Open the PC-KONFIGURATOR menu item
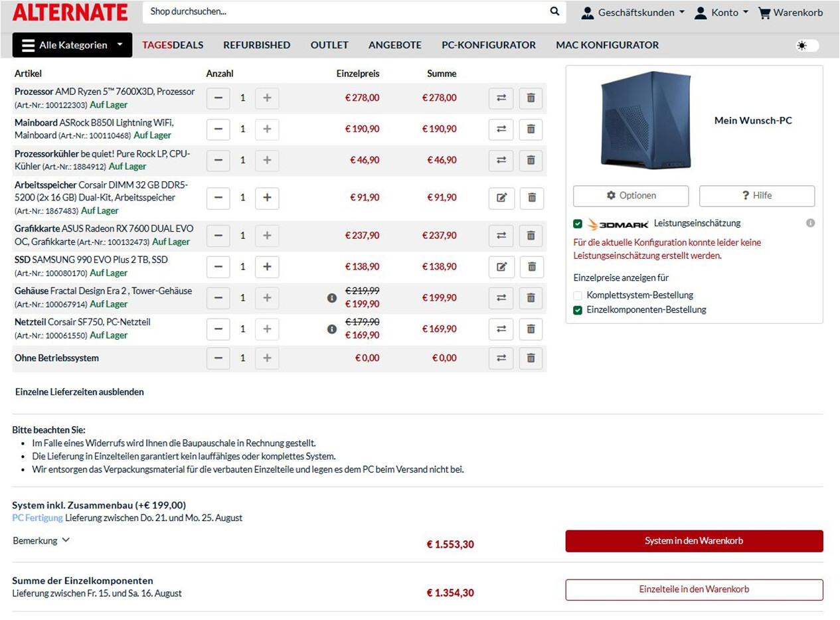The height and width of the screenshot is (620, 840). (489, 45)
